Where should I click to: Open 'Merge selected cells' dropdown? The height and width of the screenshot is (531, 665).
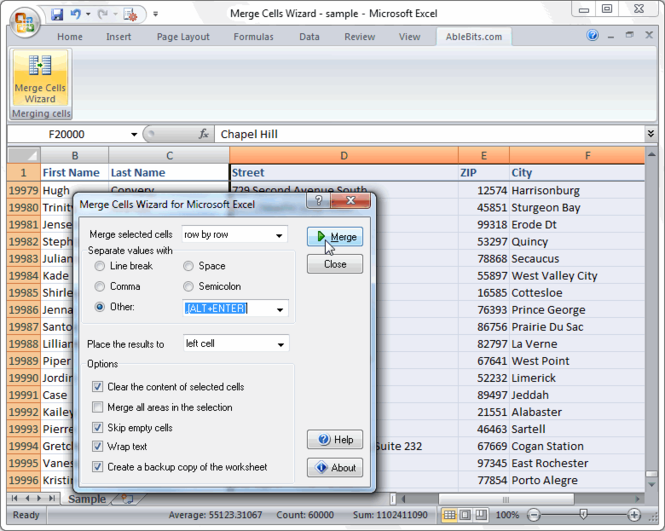click(279, 235)
